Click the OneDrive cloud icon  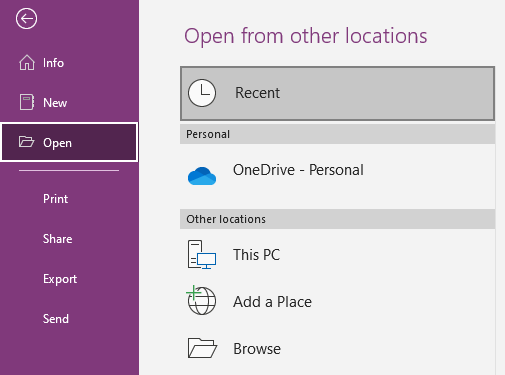202,176
